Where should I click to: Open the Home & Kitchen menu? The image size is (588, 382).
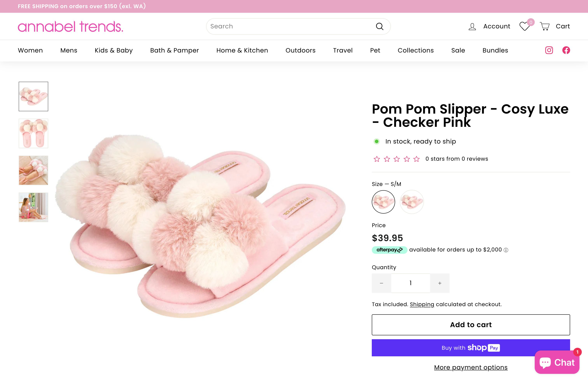click(242, 50)
